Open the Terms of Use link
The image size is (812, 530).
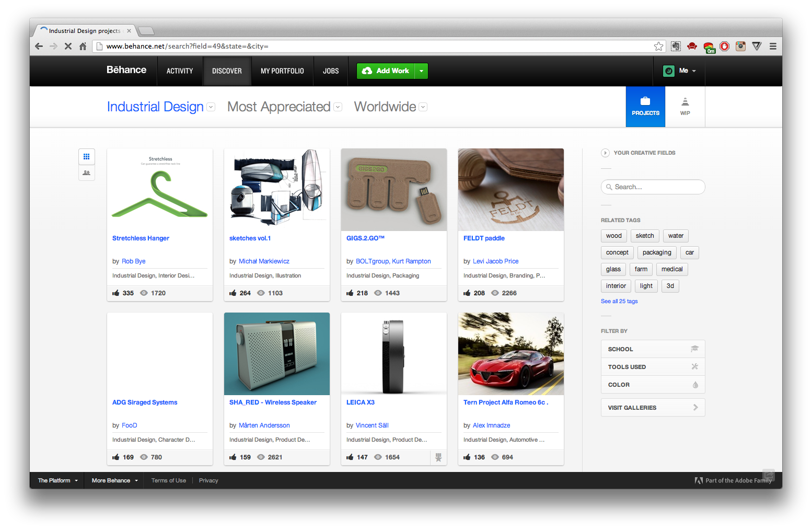[169, 480]
